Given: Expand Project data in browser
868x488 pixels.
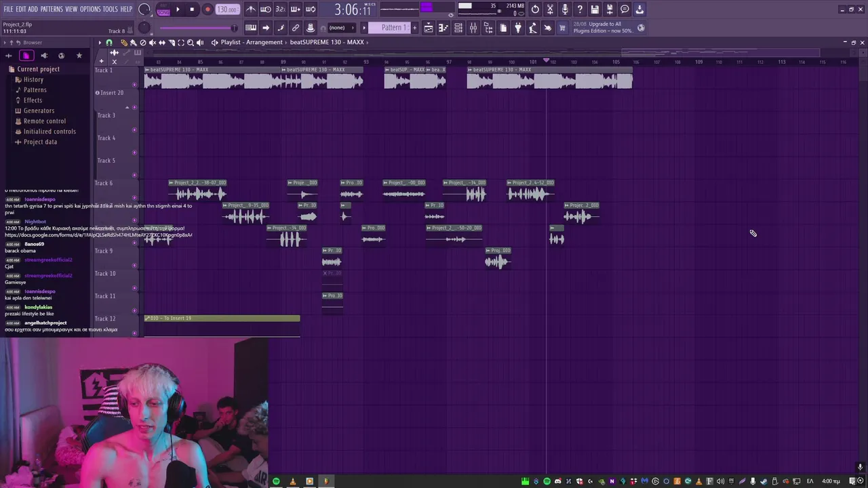Looking at the screenshot, I should click(40, 142).
